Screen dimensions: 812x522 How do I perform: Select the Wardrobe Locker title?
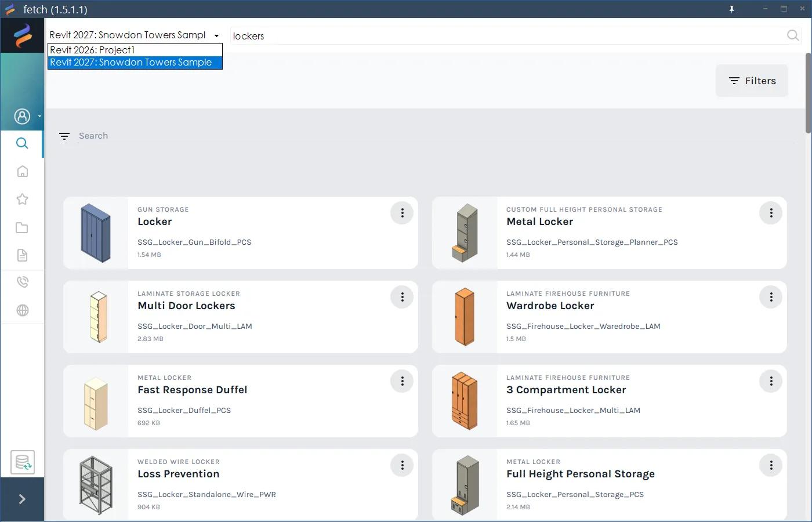click(550, 306)
